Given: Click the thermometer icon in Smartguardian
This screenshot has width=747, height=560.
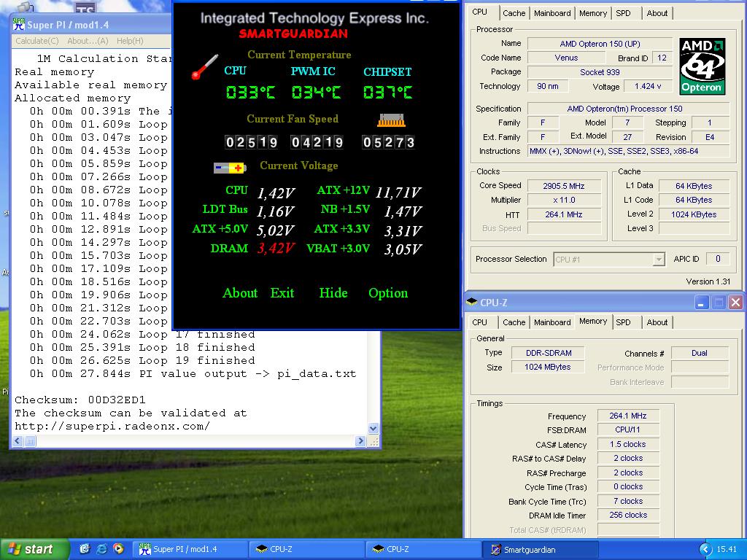Looking at the screenshot, I should 205,67.
